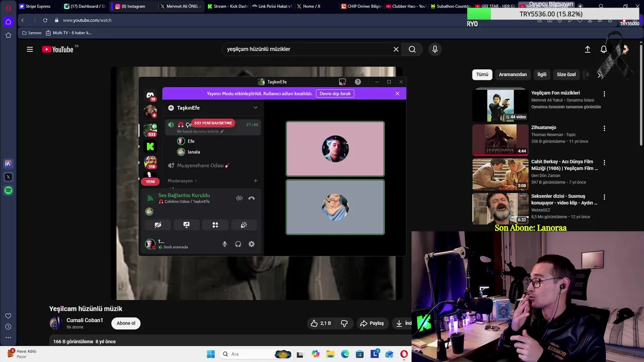Open Windows Start menu
This screenshot has height=362, width=644.
click(x=211, y=354)
